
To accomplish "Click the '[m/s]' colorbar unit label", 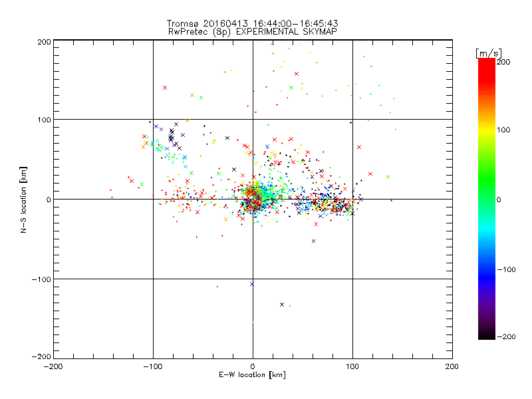I will (x=488, y=53).
